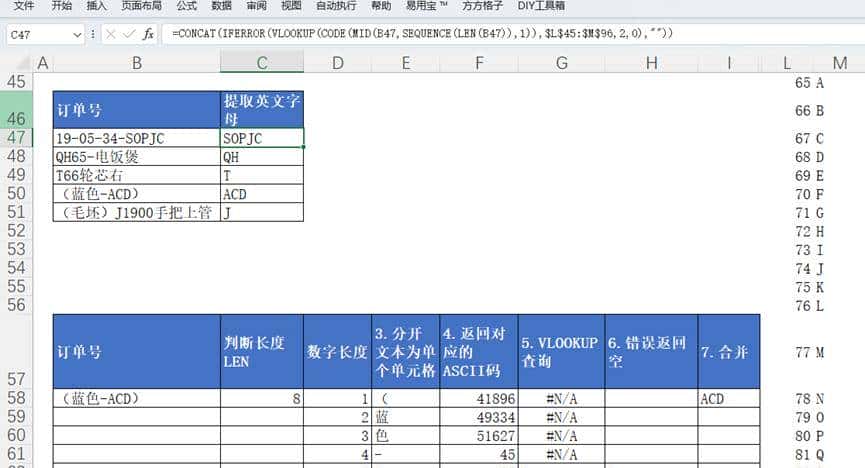Screen dimensions: 865x468
Task: Select row 52 header
Action: tap(16, 230)
